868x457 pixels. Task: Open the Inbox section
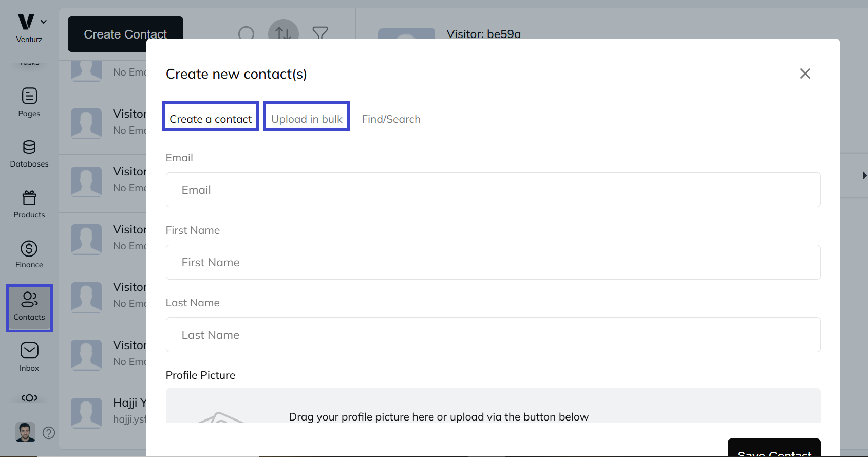coord(29,357)
